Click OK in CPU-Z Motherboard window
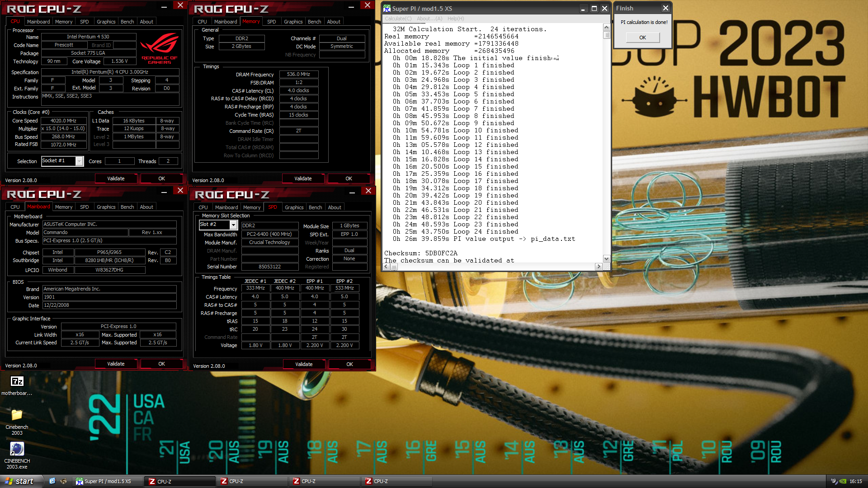This screenshot has width=868, height=488. point(161,364)
